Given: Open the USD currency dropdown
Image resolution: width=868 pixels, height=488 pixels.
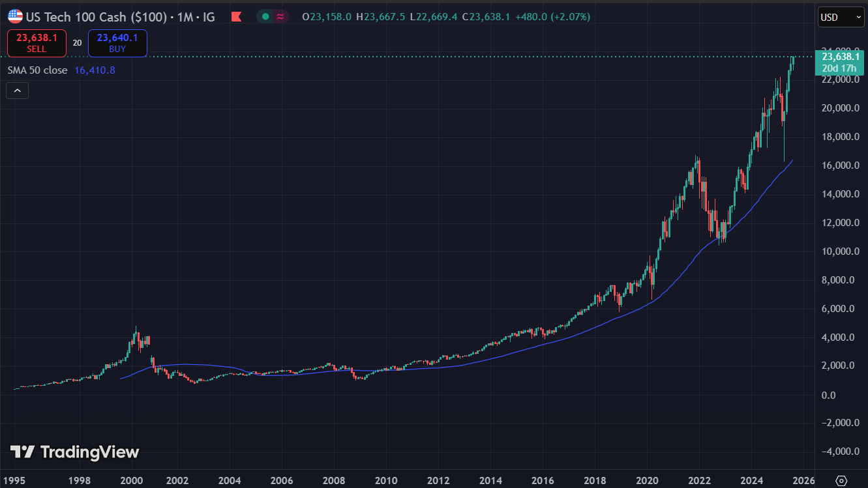Looking at the screenshot, I should (841, 18).
